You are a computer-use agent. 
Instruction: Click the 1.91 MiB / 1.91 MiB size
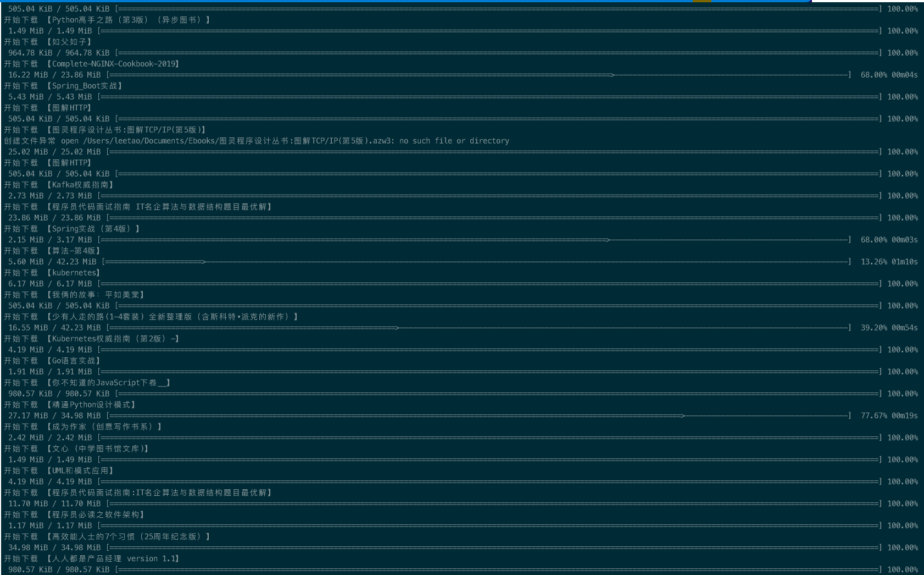pos(50,372)
